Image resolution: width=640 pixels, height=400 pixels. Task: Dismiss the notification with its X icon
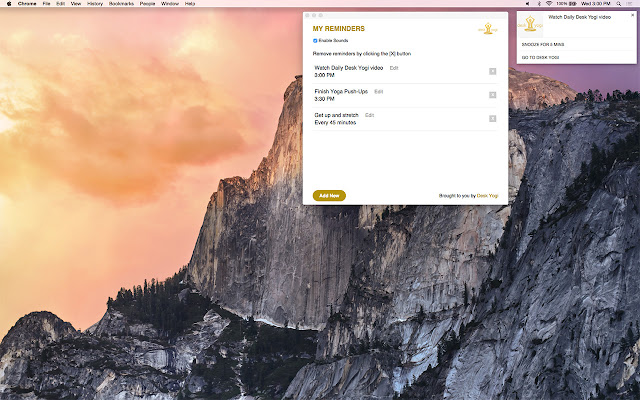[633, 15]
